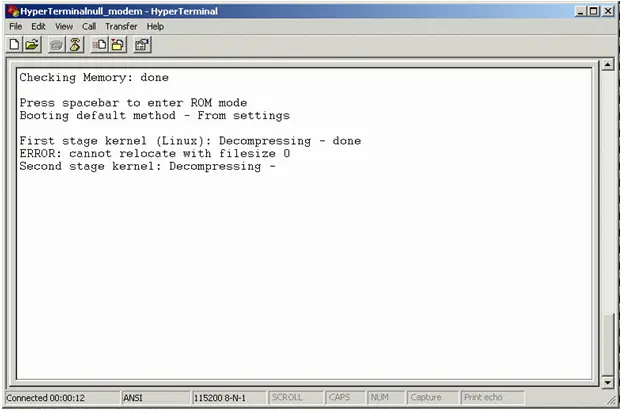
Task: Click the NUM status indicator
Action: point(386,397)
